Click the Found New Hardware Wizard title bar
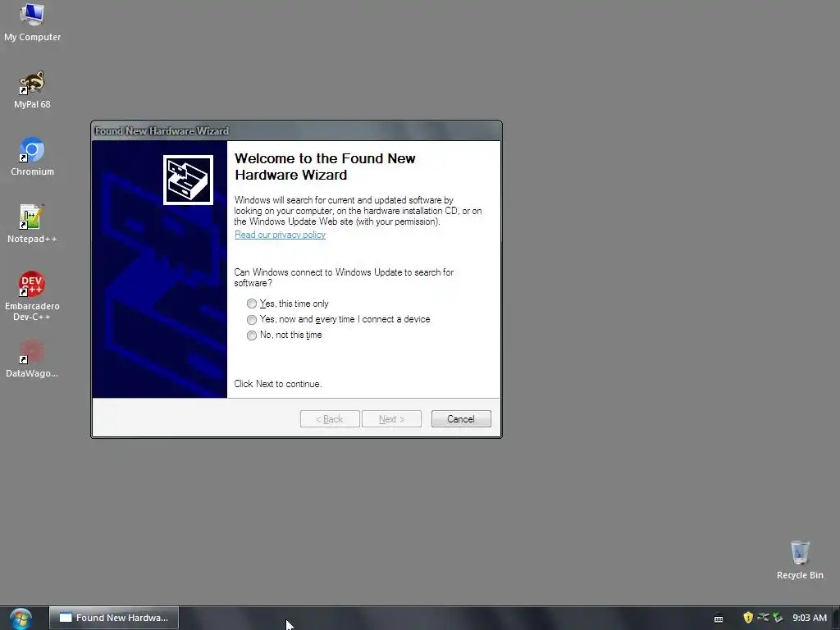The width and height of the screenshot is (840, 630). point(296,130)
